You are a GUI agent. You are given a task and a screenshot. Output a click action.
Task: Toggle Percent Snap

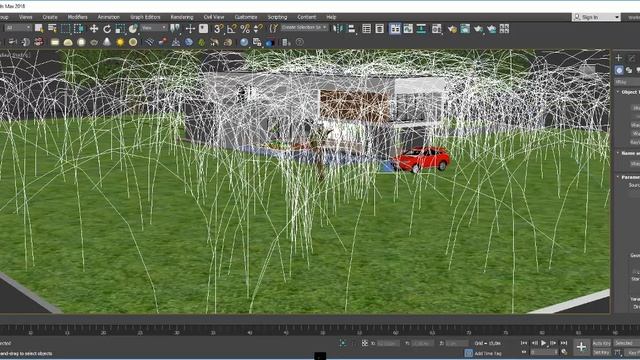[x=245, y=29]
